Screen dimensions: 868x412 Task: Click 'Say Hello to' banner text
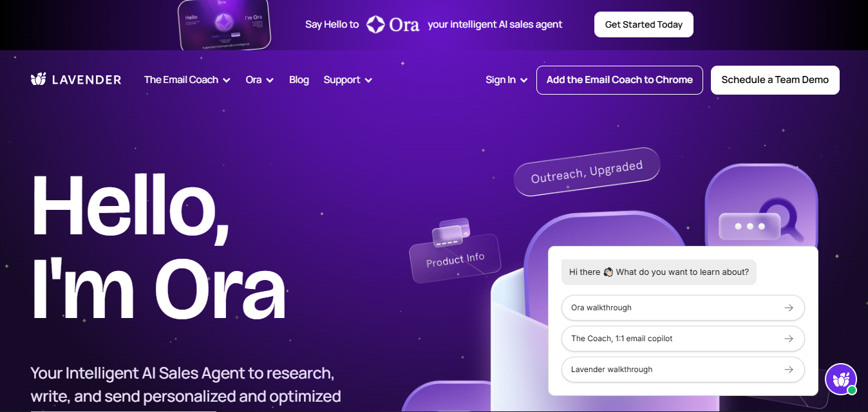pyautogui.click(x=332, y=24)
